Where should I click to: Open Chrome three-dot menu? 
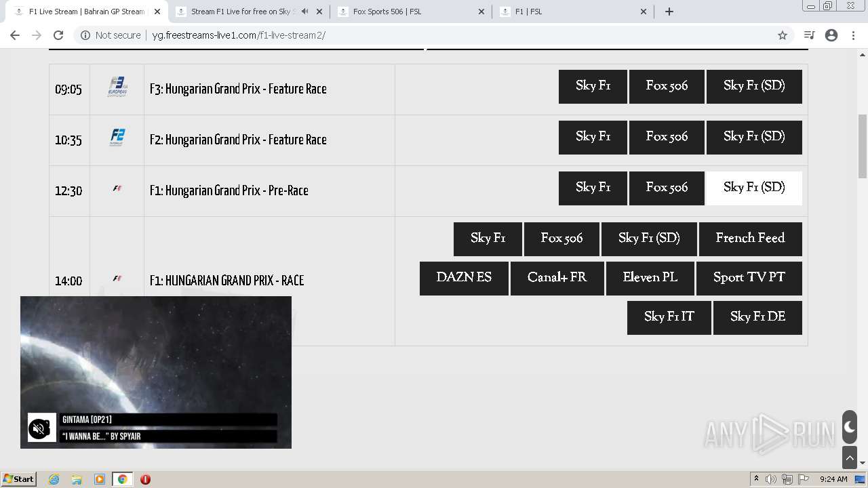coord(854,35)
